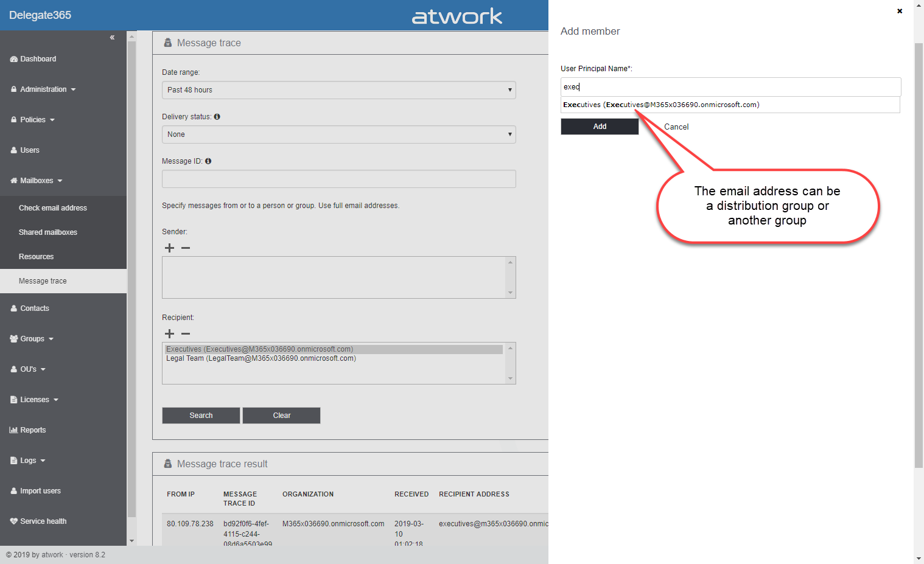Click the Recipient list scrollbar
Screen dimensions: 924x564
point(511,363)
